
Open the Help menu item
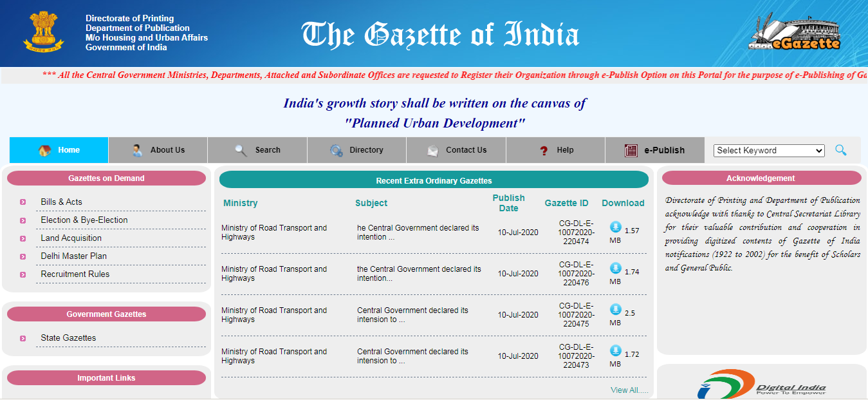pos(556,150)
